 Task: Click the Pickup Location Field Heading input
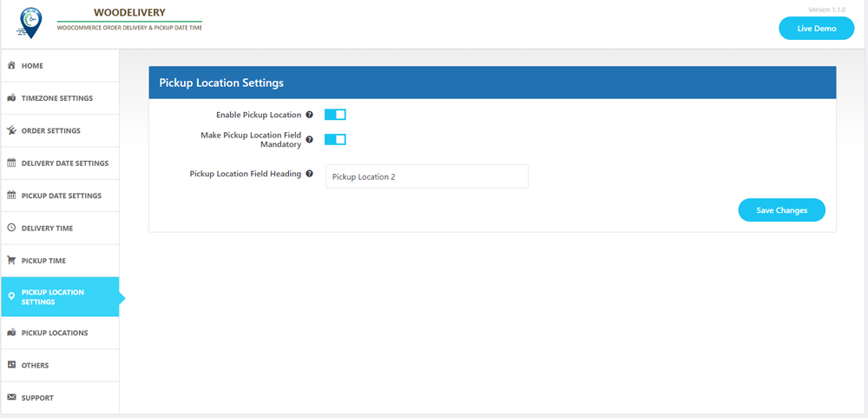pos(426,177)
